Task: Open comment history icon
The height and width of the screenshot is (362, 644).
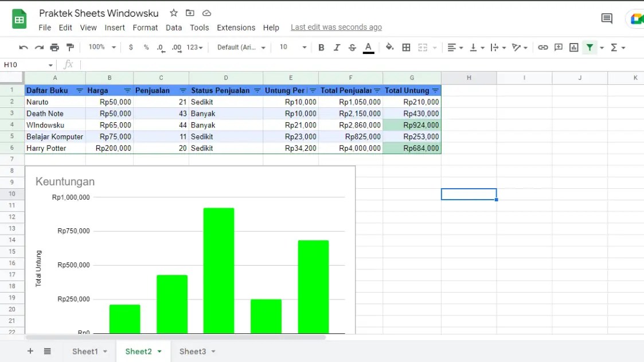Action: tap(607, 18)
